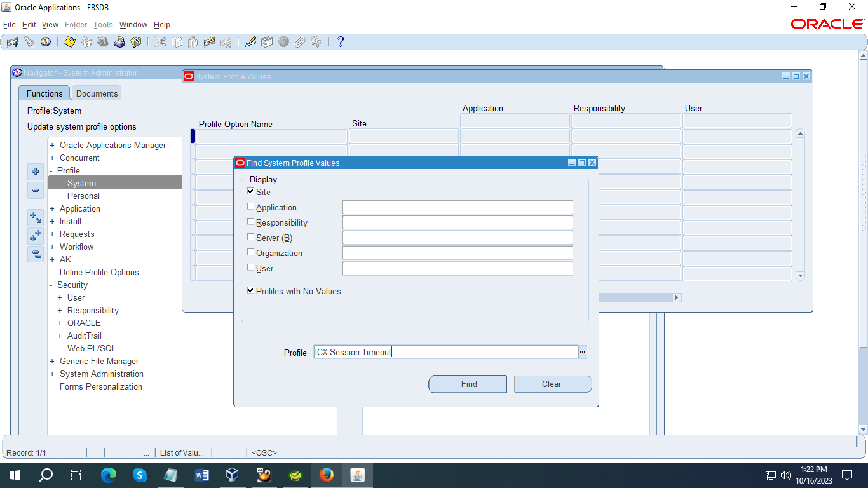Screen dimensions: 868x488
Task: Check the Server (B) checkbox
Action: 251,237
